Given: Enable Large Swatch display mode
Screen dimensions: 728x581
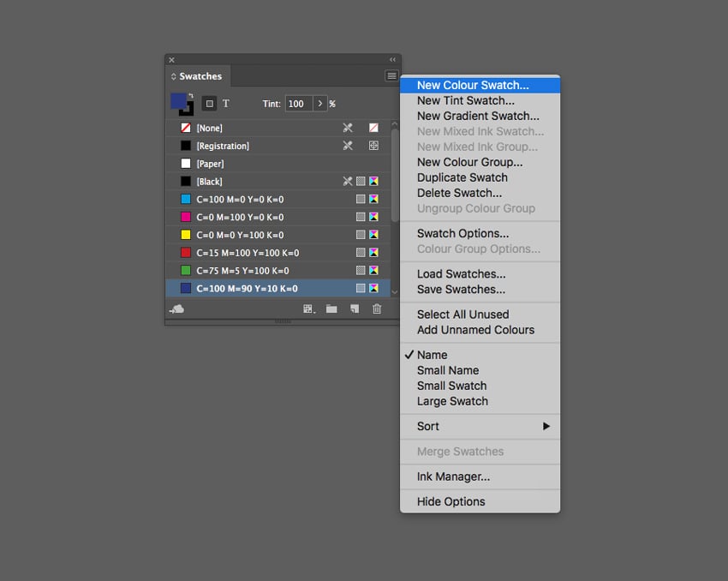Looking at the screenshot, I should (x=451, y=401).
